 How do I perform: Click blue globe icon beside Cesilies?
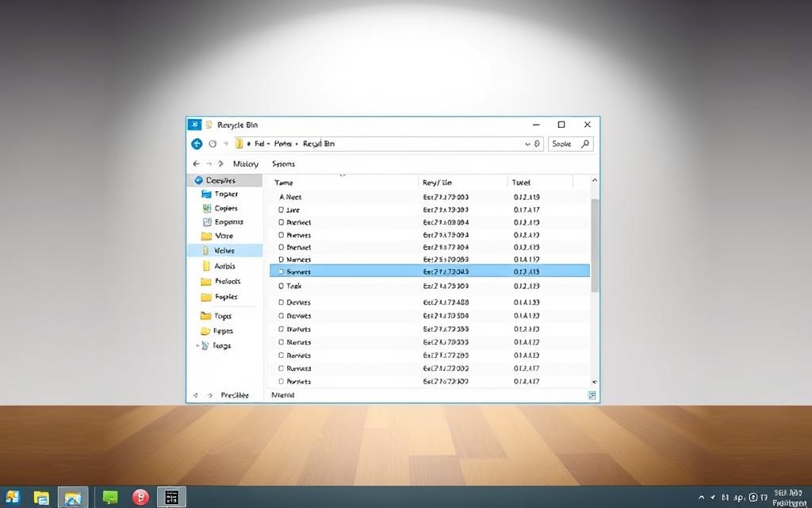tap(198, 180)
